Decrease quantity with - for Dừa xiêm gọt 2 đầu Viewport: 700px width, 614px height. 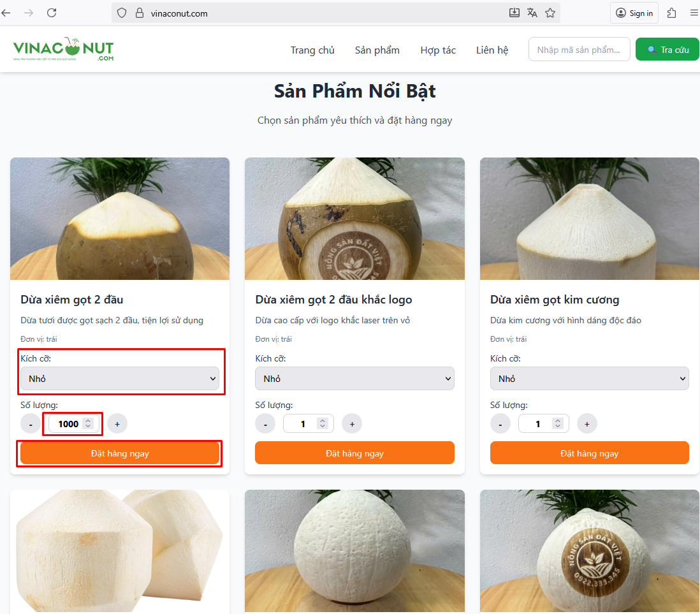click(30, 423)
